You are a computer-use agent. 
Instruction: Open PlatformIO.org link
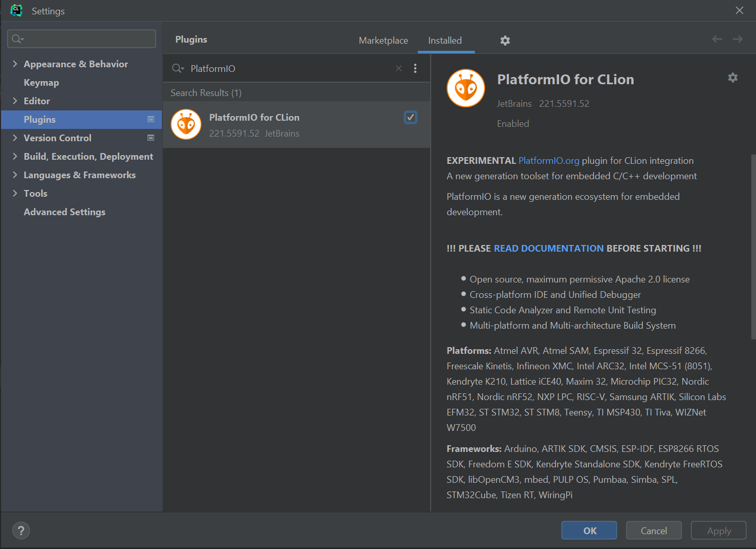pyautogui.click(x=549, y=161)
